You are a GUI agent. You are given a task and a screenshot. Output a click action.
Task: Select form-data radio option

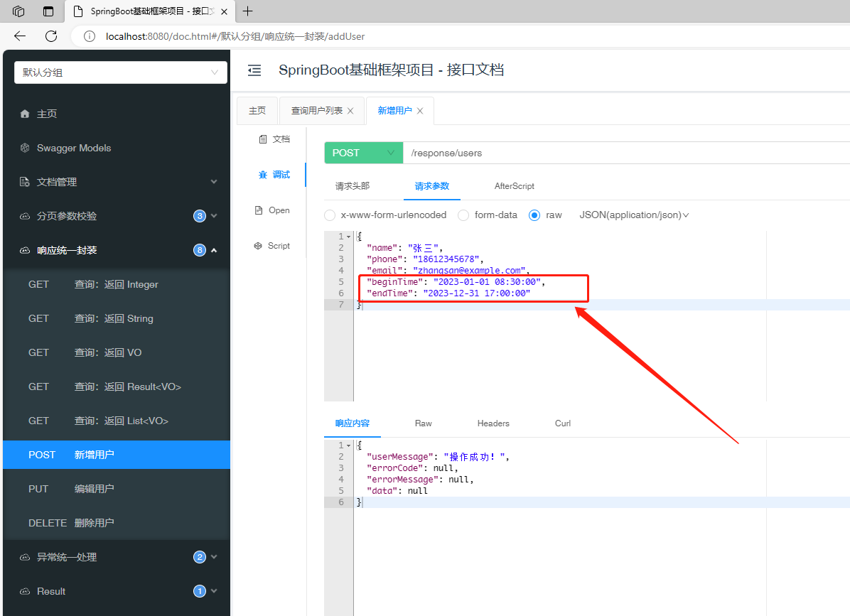point(463,215)
